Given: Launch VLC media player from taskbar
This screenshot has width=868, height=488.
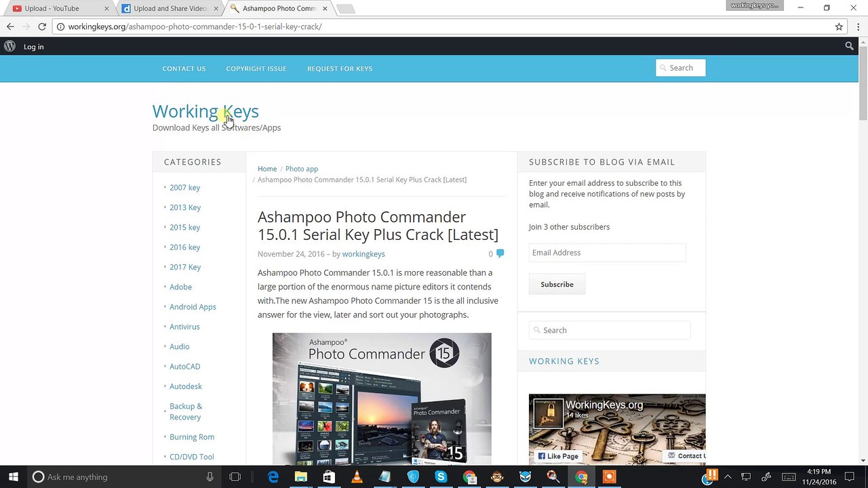Looking at the screenshot, I should click(x=357, y=476).
